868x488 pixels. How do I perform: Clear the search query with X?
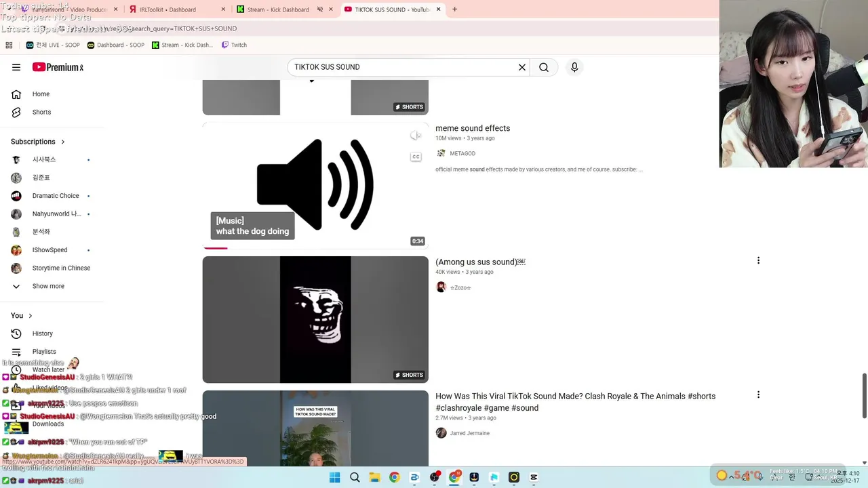522,67
